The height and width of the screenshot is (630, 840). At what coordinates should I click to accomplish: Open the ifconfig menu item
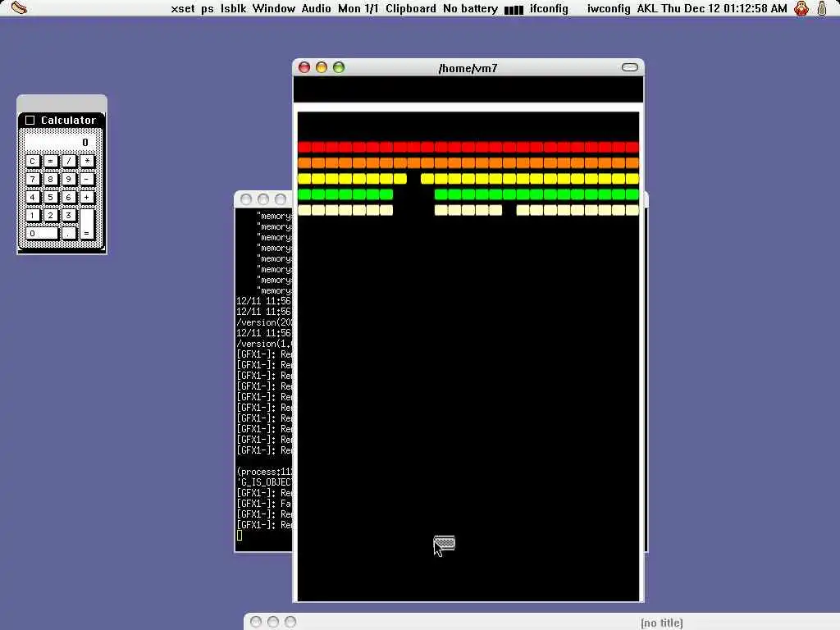549,8
